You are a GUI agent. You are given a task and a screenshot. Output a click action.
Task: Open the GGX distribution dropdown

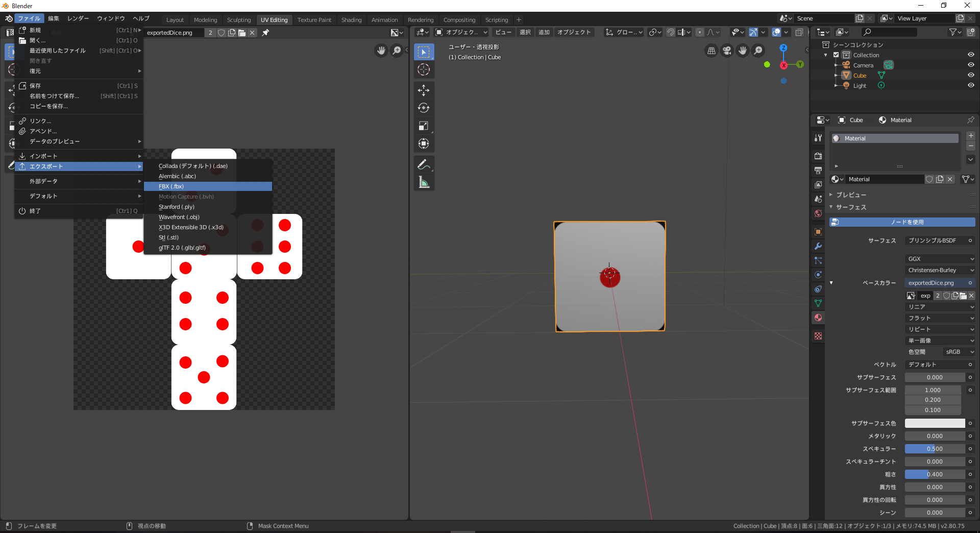tap(939, 259)
